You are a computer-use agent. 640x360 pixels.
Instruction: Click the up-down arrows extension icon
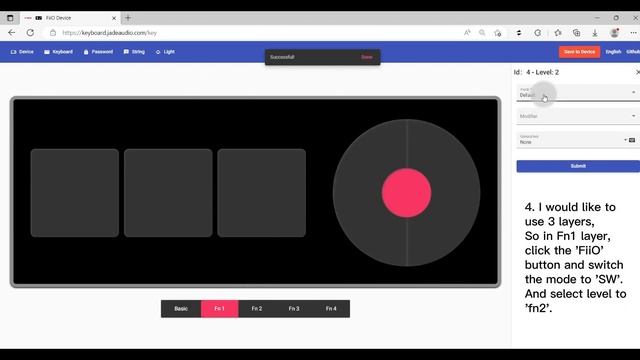pos(519,33)
